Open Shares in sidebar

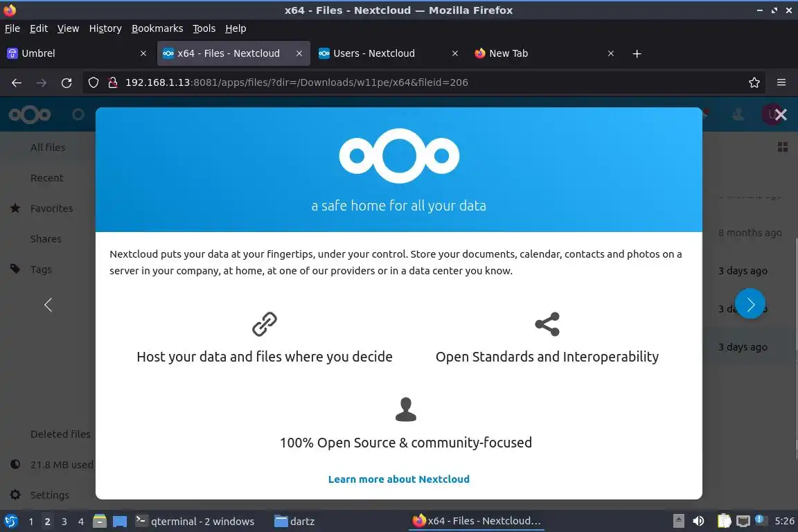46,239
